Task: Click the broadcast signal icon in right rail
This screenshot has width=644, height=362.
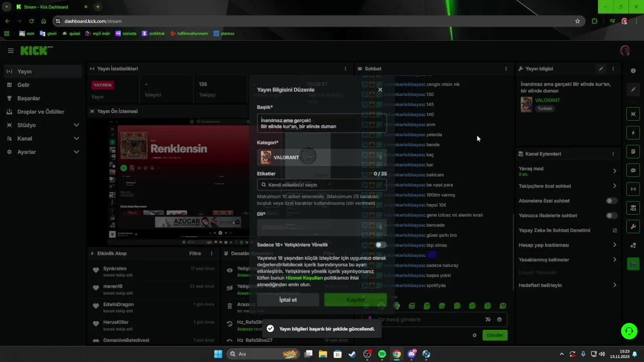Action: (x=633, y=189)
